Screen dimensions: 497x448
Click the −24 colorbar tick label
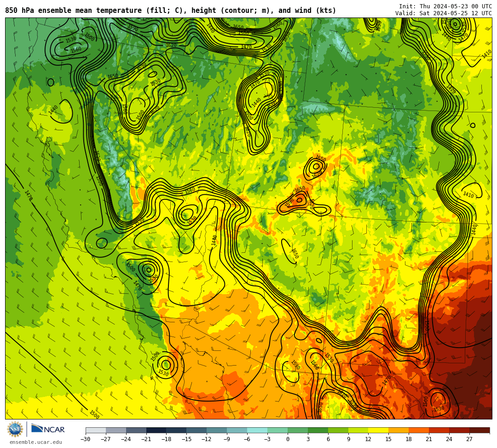tap(126, 439)
